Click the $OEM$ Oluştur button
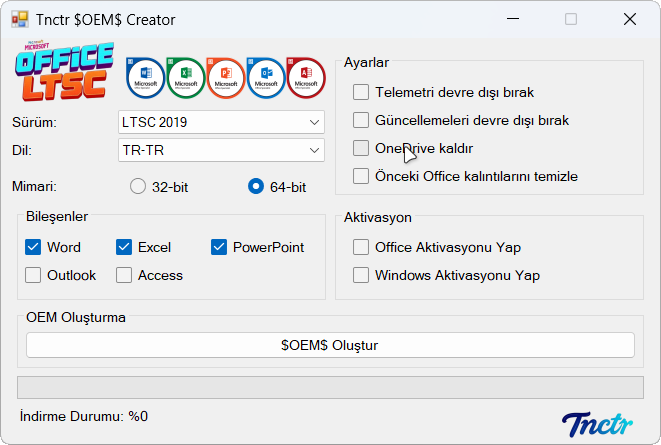 330,345
